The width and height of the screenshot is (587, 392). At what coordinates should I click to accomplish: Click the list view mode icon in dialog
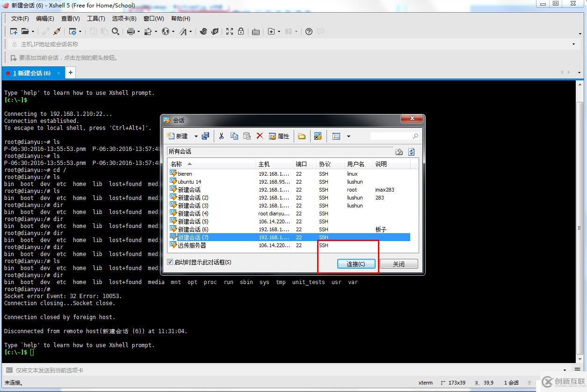point(336,136)
